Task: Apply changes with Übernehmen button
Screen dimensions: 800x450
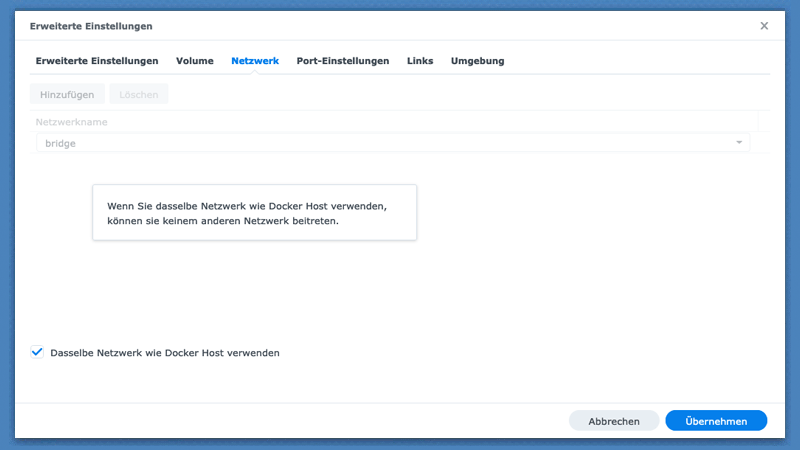Action: click(x=716, y=421)
